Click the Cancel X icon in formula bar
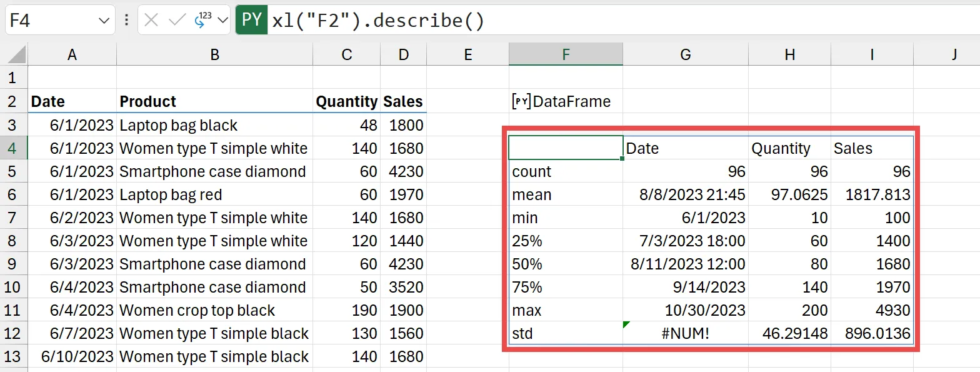The width and height of the screenshot is (980, 372). point(151,21)
